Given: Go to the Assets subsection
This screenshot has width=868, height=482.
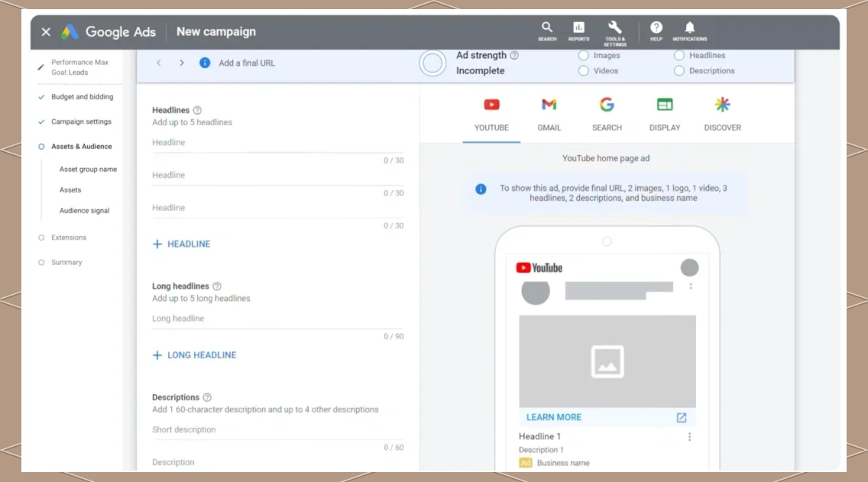Looking at the screenshot, I should (x=70, y=189).
